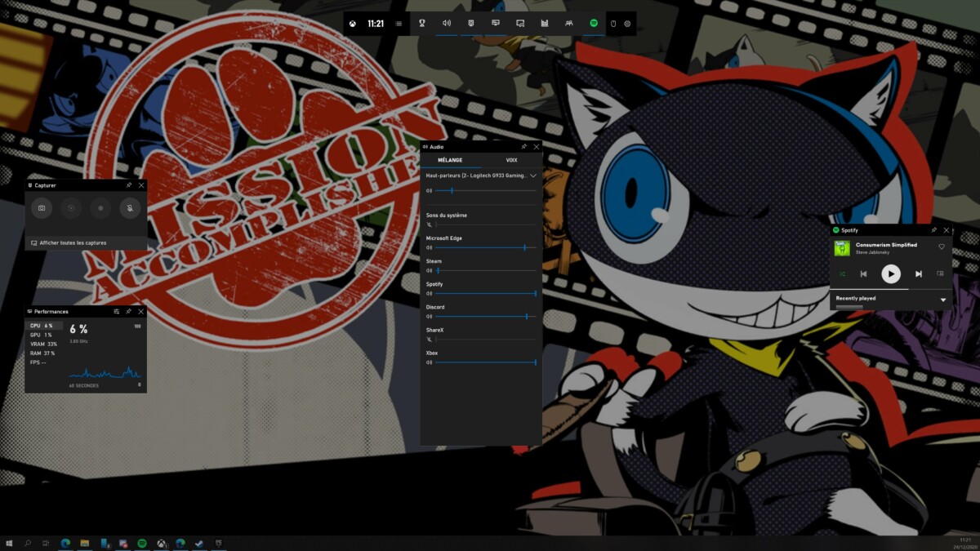Click the Consumerism Simplified album art
This screenshot has height=551, width=980.
point(842,248)
